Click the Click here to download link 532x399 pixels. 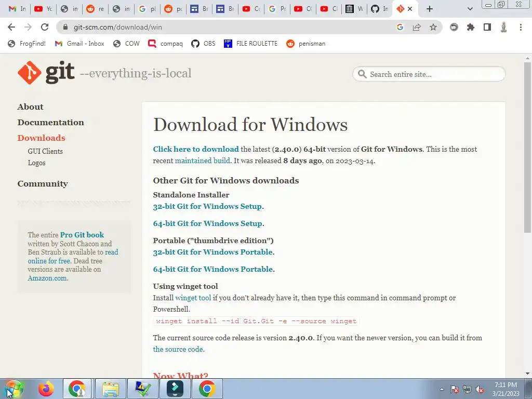[196, 149]
